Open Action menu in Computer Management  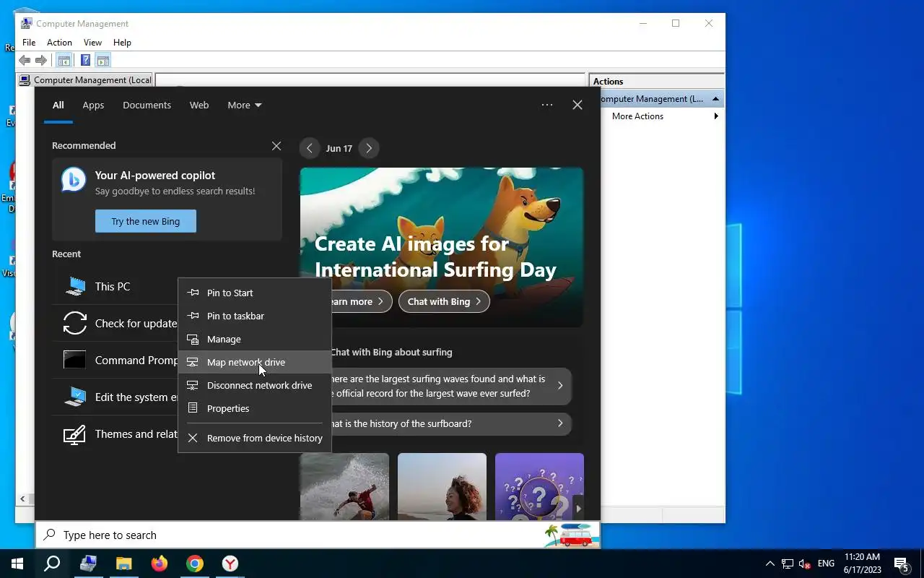point(59,43)
